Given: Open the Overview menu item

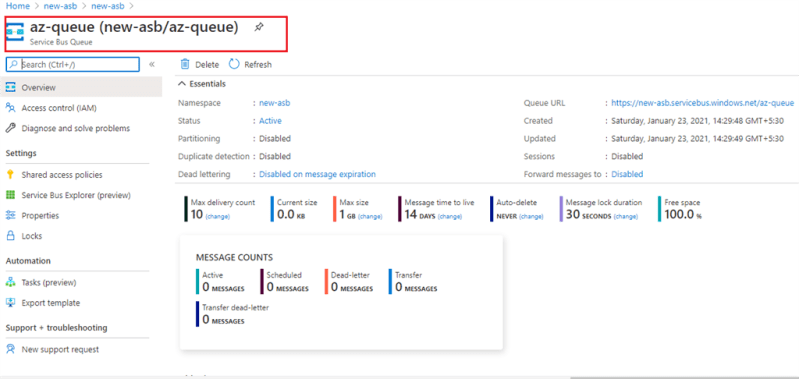Looking at the screenshot, I should (81, 88).
